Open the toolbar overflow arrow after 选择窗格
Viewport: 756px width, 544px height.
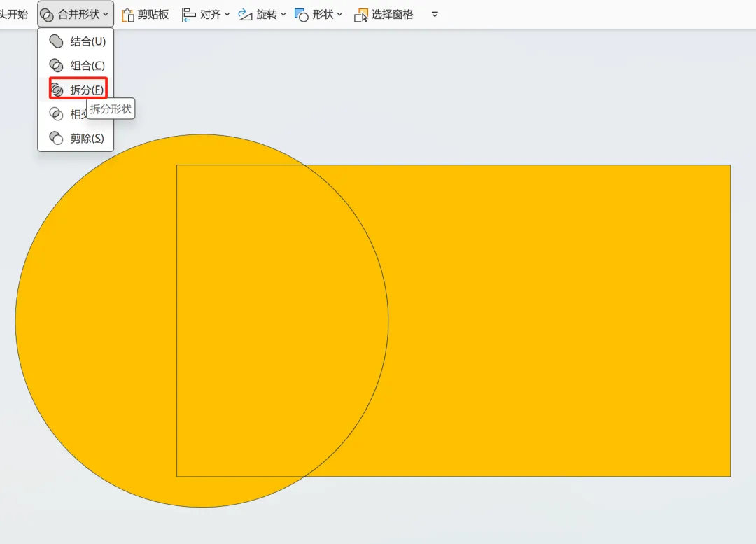pos(435,15)
